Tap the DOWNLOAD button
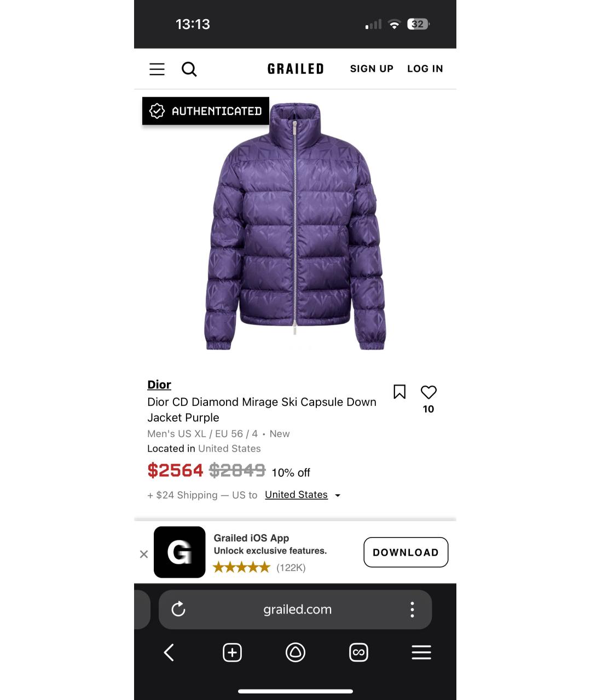 (406, 552)
